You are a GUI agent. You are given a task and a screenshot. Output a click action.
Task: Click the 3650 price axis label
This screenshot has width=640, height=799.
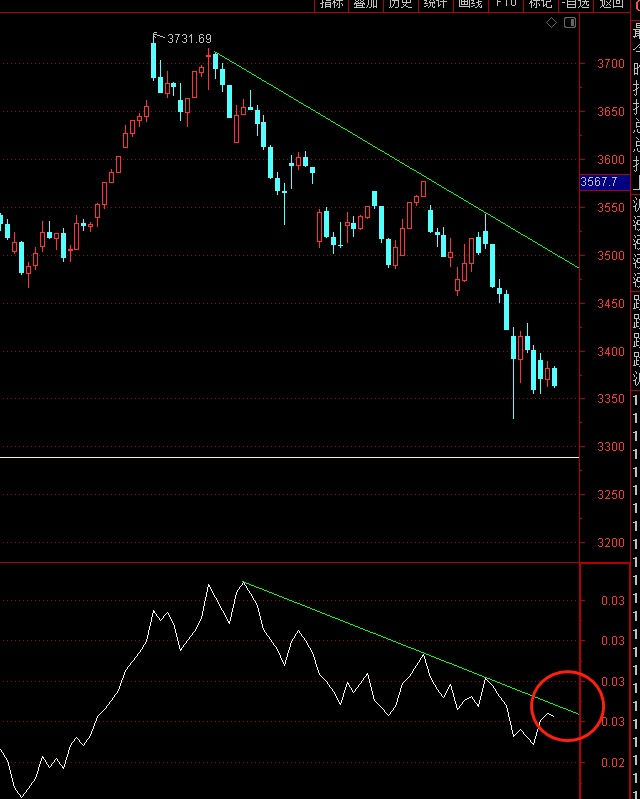(611, 112)
